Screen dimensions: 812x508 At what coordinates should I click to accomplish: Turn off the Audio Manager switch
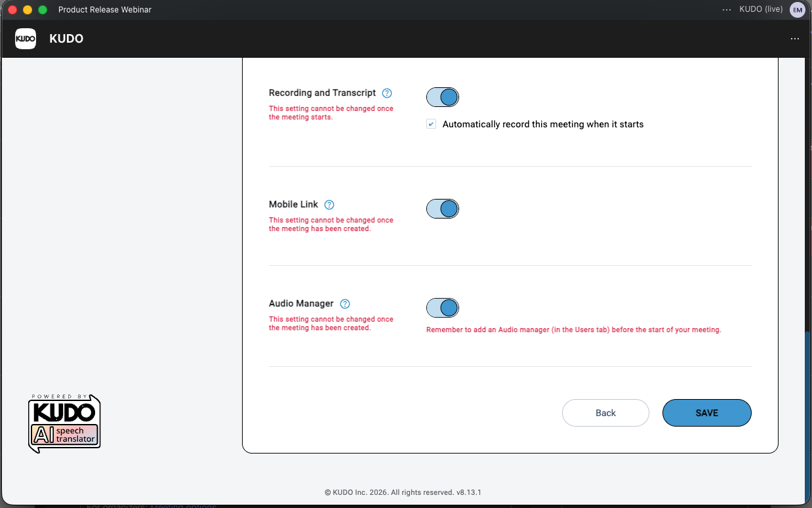[443, 308]
